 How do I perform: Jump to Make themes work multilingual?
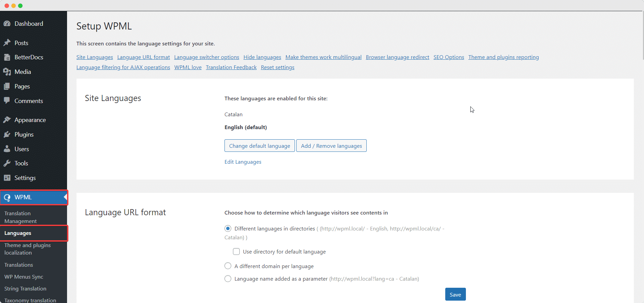tap(323, 57)
